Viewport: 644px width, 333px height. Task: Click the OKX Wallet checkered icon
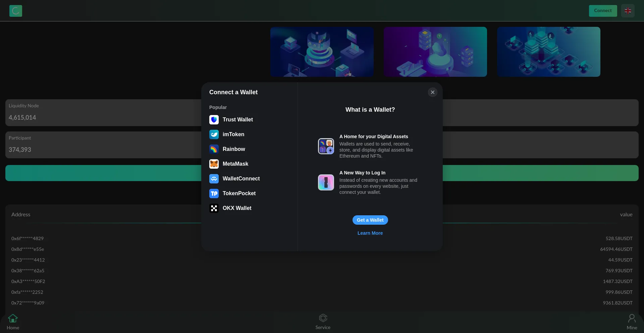214,208
